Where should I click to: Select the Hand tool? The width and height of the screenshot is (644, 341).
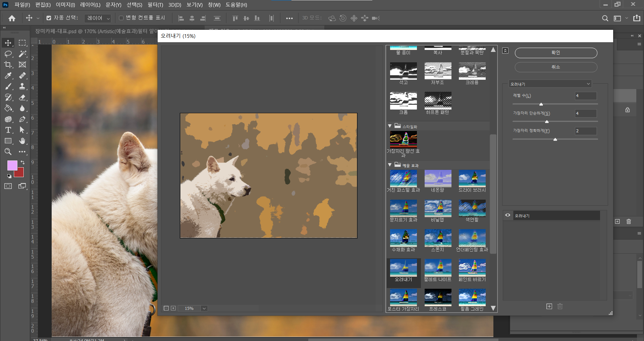click(x=22, y=141)
